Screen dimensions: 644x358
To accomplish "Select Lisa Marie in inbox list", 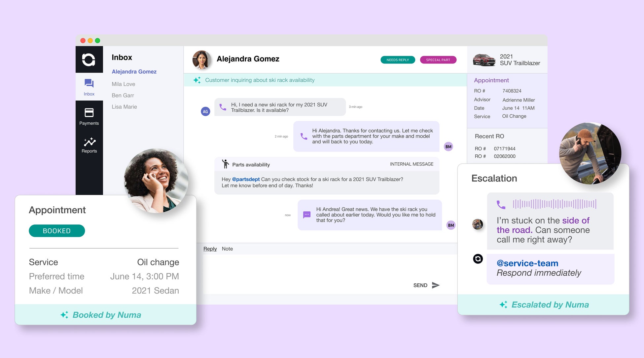I will tap(124, 107).
